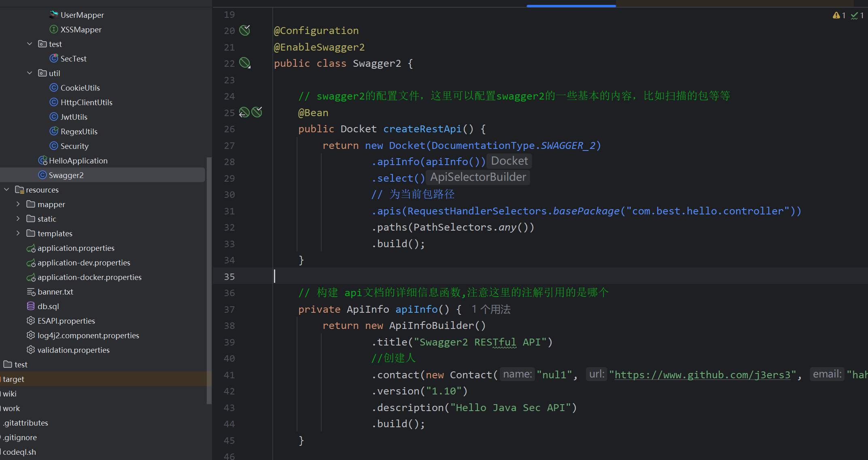
Task: Open the .gitattributes file
Action: 25,423
